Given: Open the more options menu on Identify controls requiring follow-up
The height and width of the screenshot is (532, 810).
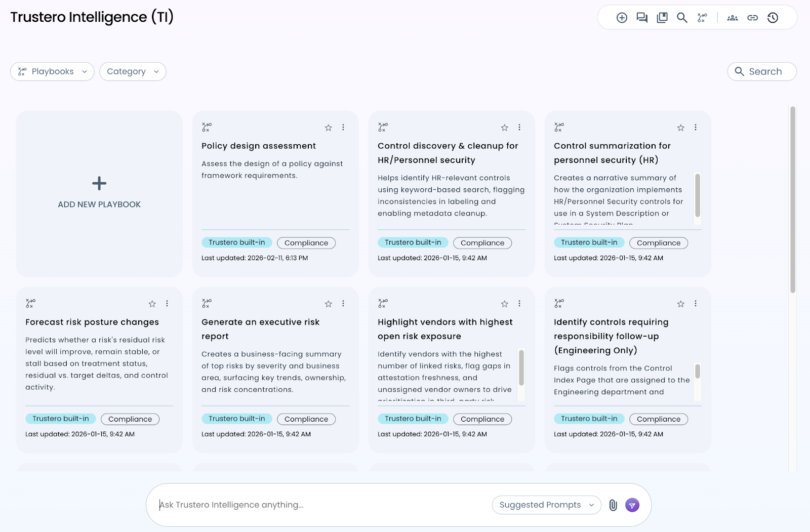Looking at the screenshot, I should [x=696, y=304].
